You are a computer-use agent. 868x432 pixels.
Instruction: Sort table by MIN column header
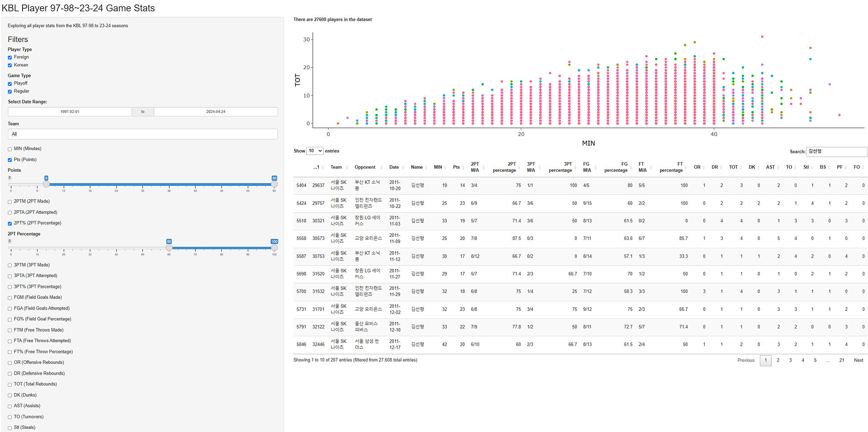(438, 167)
